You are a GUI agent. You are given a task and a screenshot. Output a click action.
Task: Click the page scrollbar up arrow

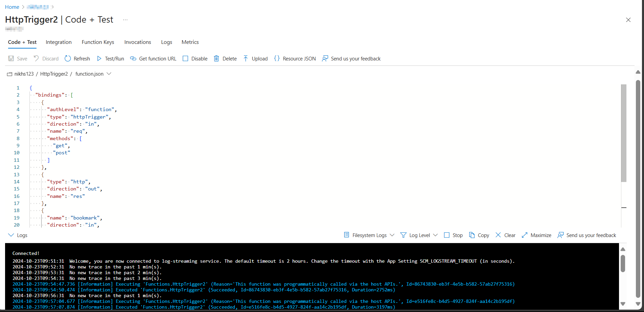point(638,72)
